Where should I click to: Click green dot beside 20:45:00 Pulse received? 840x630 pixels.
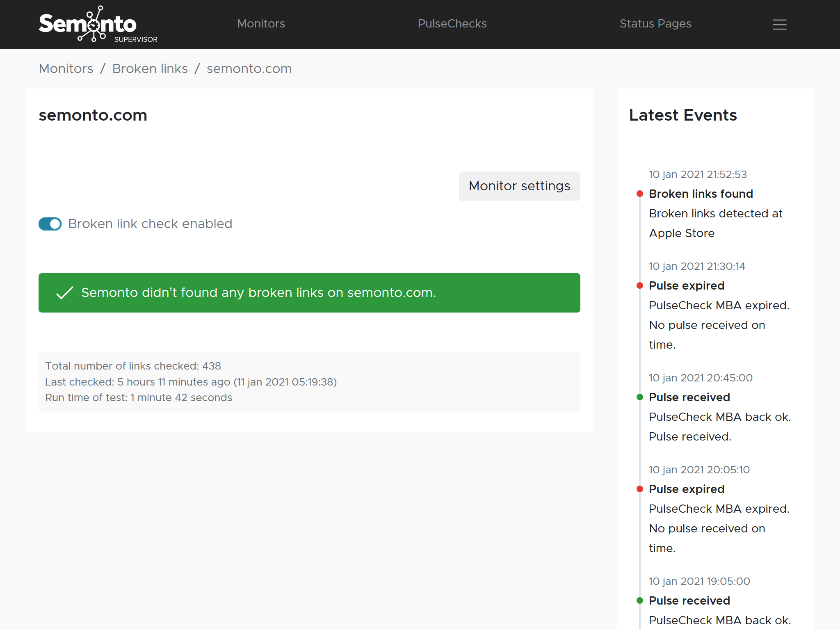click(x=639, y=397)
